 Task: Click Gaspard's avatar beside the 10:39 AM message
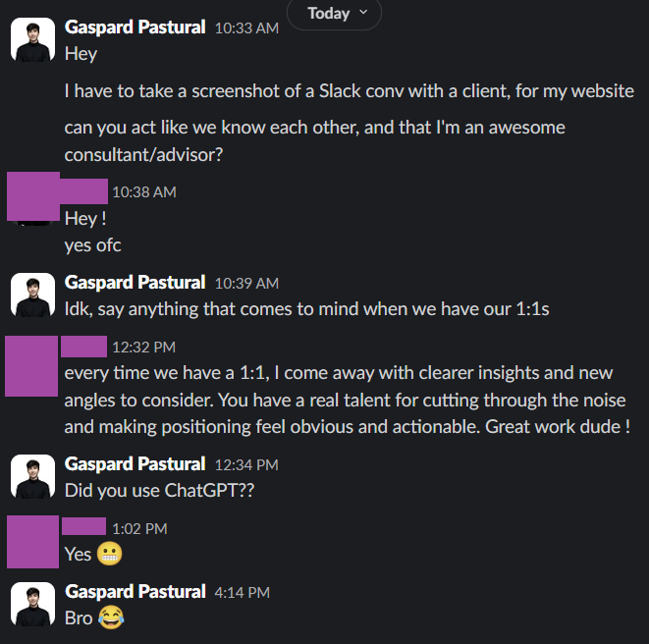click(32, 295)
